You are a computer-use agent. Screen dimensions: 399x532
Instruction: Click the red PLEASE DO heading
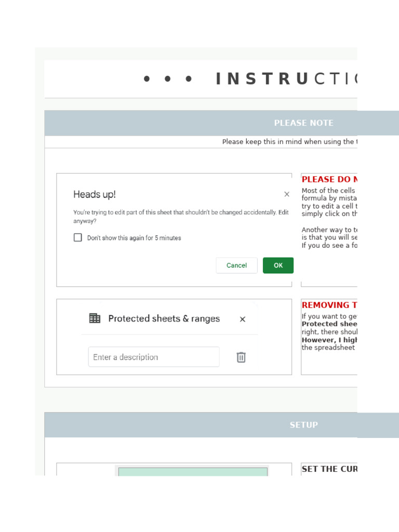(x=329, y=179)
